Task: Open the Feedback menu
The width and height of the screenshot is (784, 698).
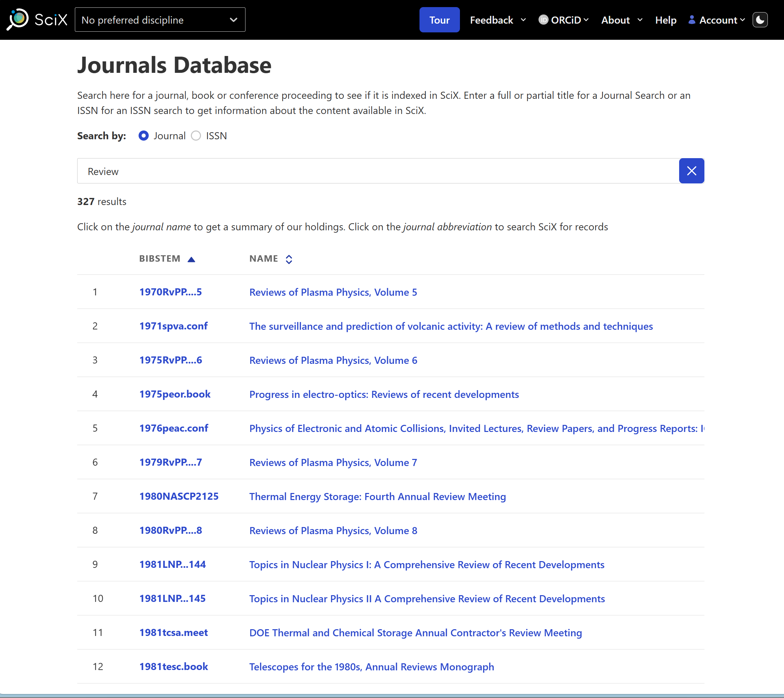Action: tap(498, 20)
